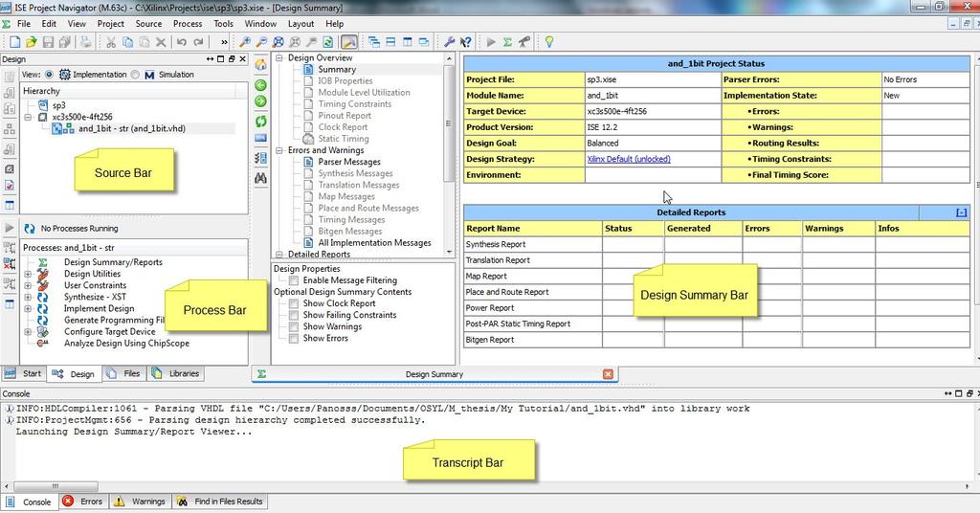Click the What's This help cursor icon
This screenshot has width=980, height=513.
[x=466, y=42]
